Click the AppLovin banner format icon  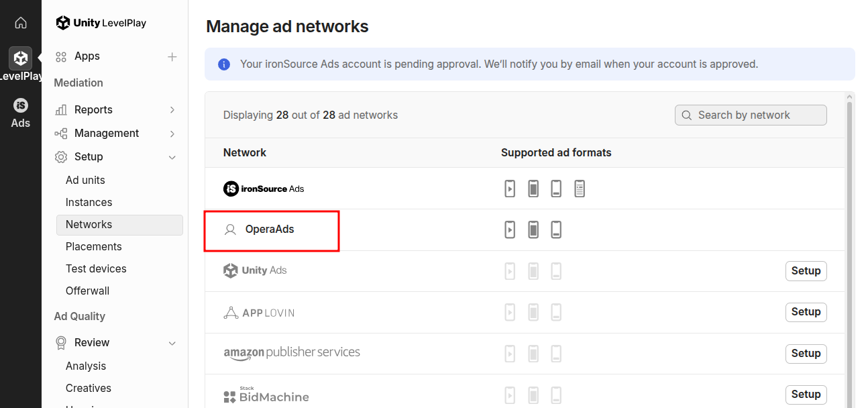[x=556, y=312]
